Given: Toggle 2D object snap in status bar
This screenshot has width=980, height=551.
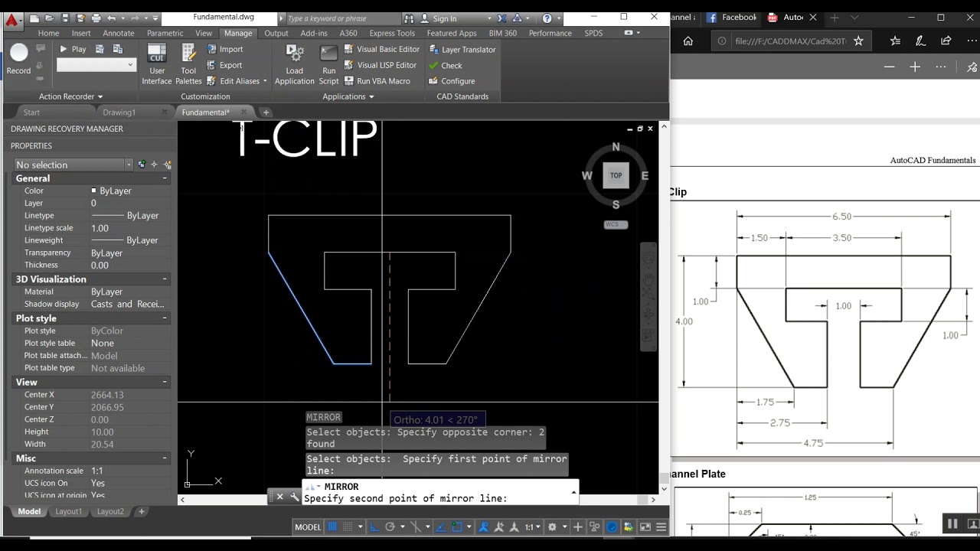Looking at the screenshot, I should click(457, 527).
